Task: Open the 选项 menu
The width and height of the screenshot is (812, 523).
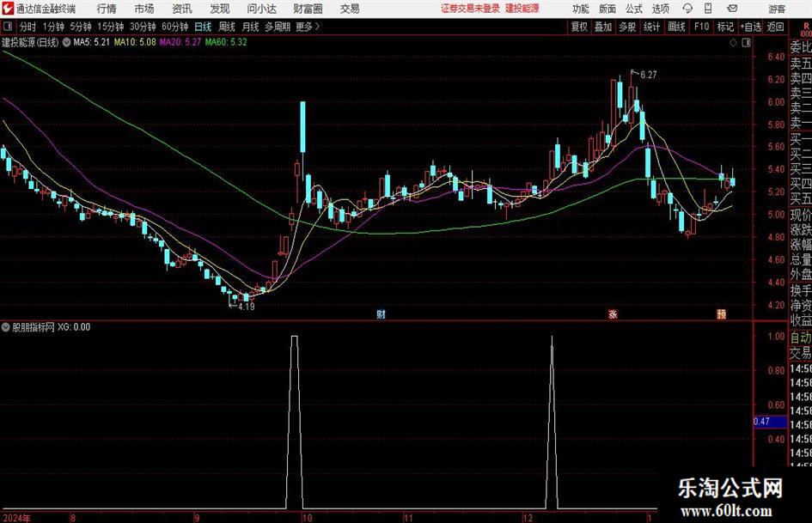Action: (x=660, y=9)
